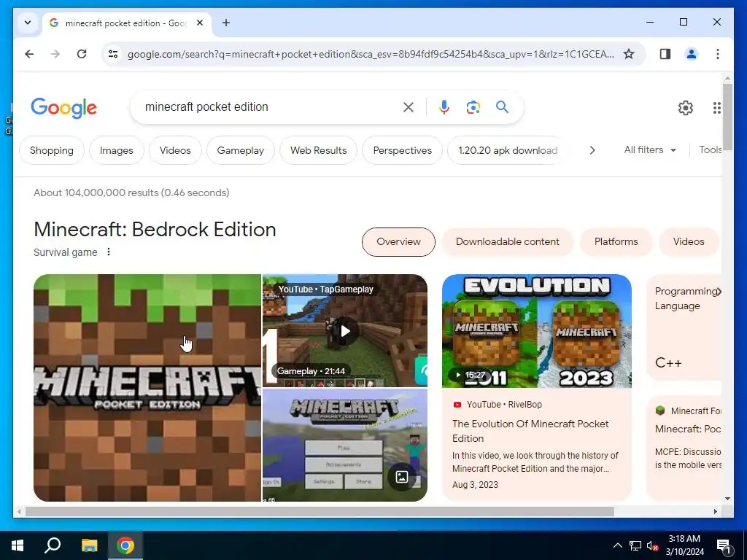Reload the current page
This screenshot has width=747, height=560.
click(x=82, y=54)
